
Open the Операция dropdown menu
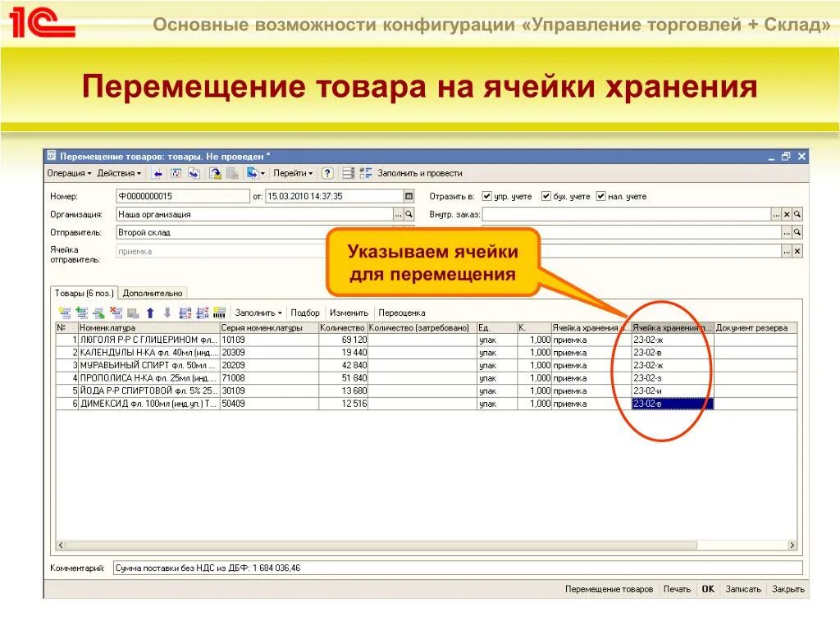pyautogui.click(x=69, y=173)
